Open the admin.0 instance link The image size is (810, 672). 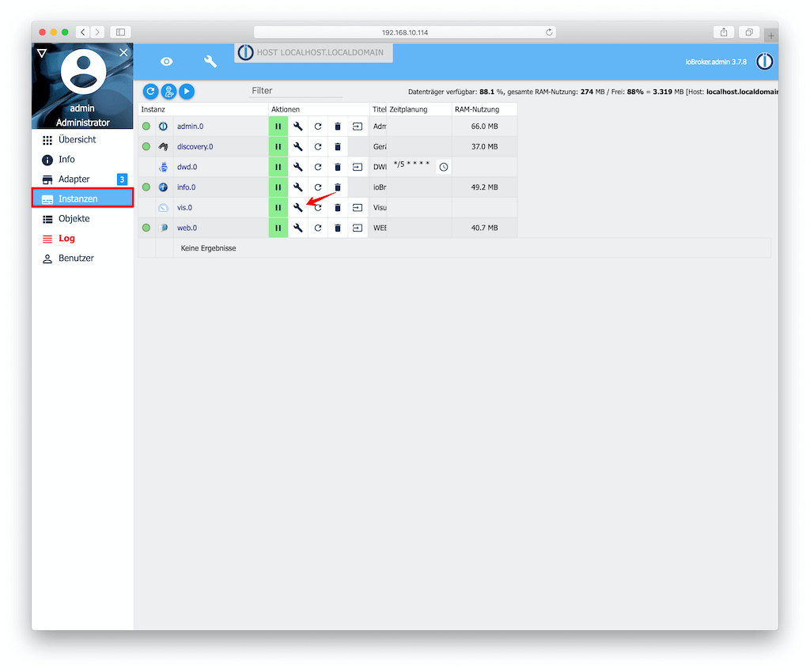coord(190,126)
